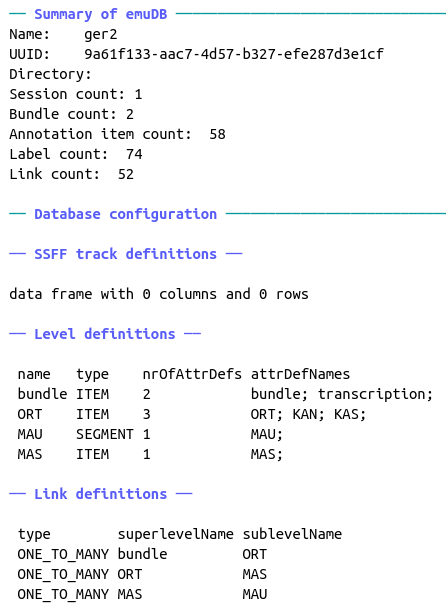Click the Level definitions heading
This screenshot has height=610, width=446.
click(x=105, y=334)
